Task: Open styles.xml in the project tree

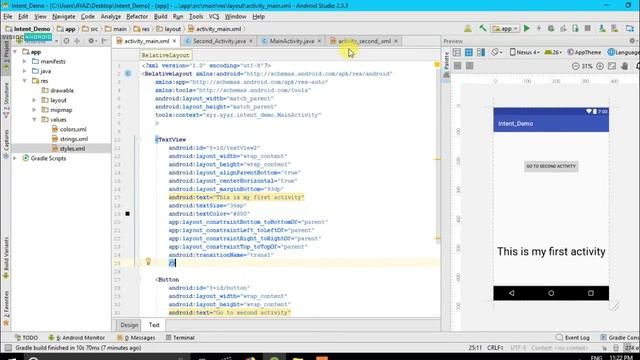Action: pos(68,149)
